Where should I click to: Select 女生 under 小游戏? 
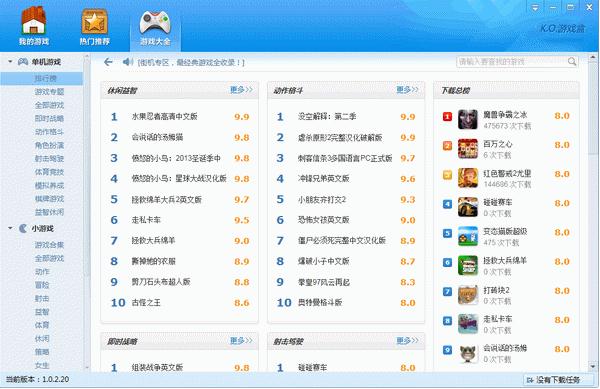pyautogui.click(x=42, y=365)
